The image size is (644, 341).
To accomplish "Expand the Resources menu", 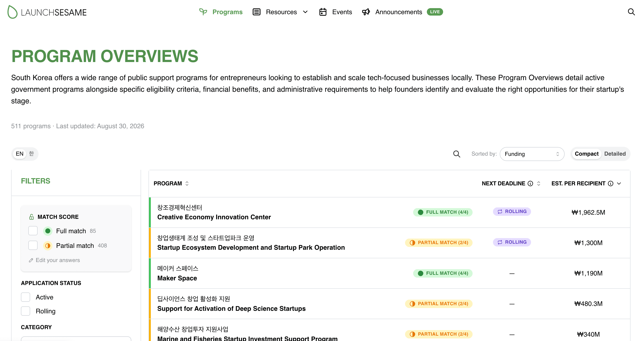I will [280, 12].
